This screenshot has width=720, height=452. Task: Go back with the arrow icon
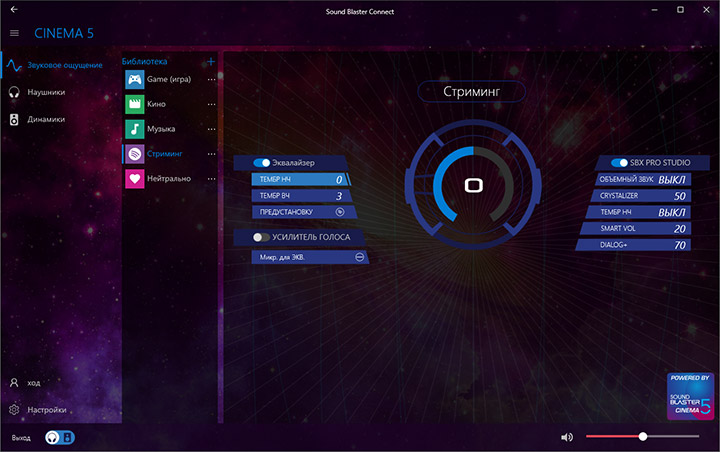click(x=14, y=9)
